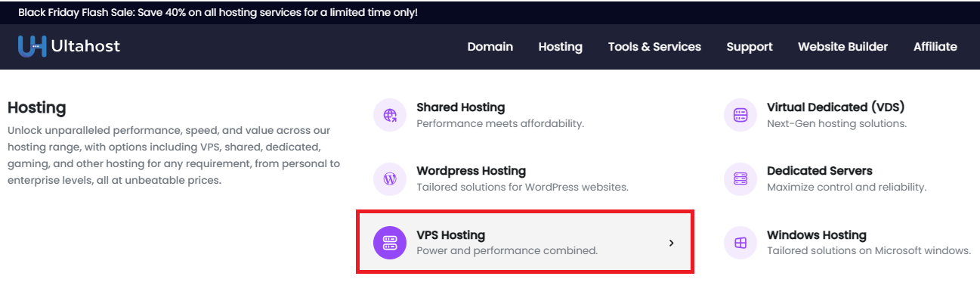Go to Virtual Dedicated (VDS) link
This screenshot has height=301, width=980.
pos(836,107)
